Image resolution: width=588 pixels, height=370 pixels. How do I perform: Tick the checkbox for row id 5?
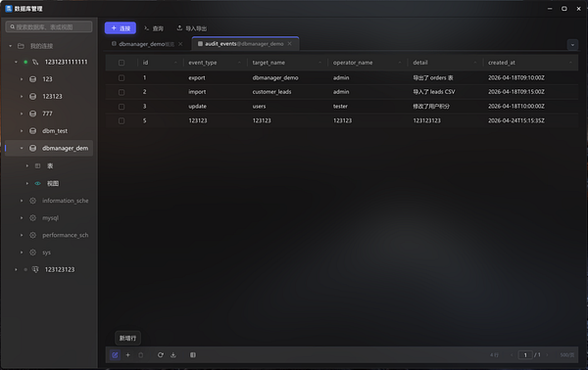122,120
